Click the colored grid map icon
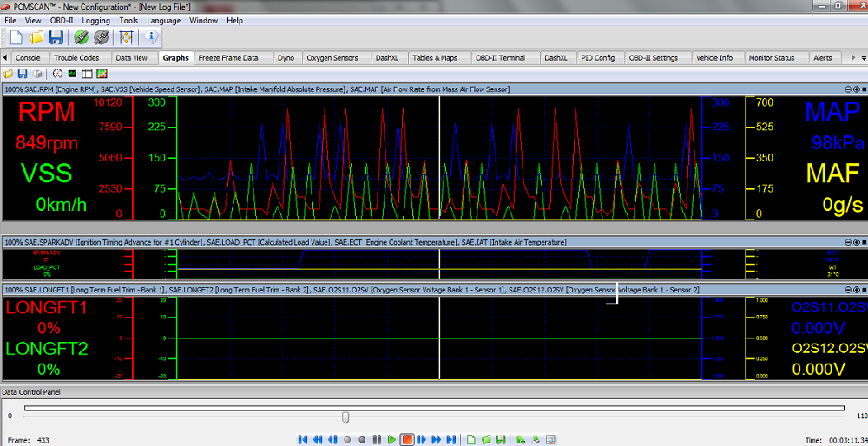 click(x=102, y=74)
